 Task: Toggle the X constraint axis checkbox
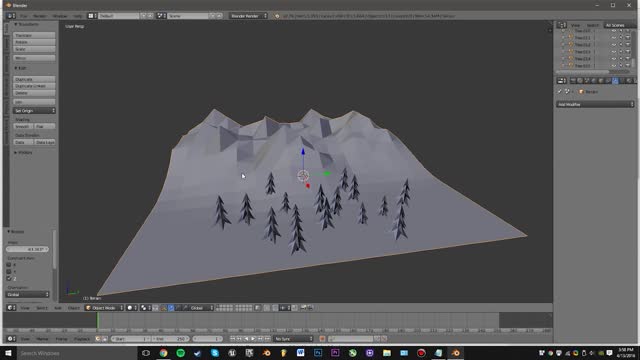click(x=9, y=265)
